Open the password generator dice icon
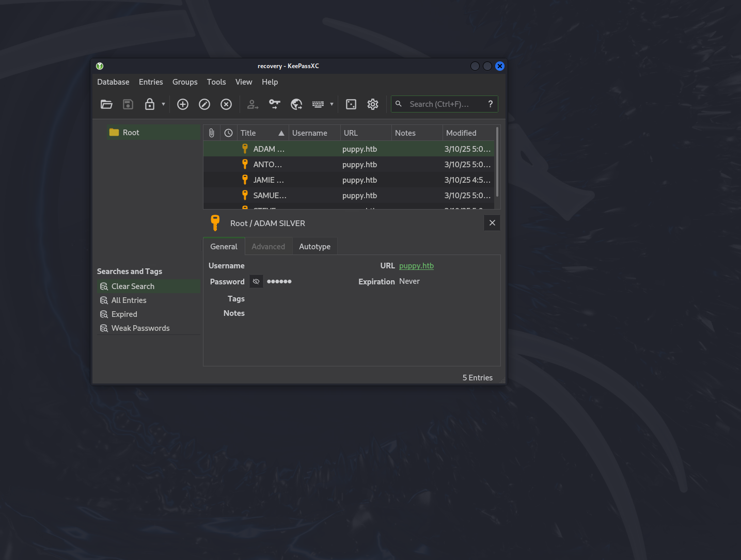The image size is (741, 560). pyautogui.click(x=351, y=104)
